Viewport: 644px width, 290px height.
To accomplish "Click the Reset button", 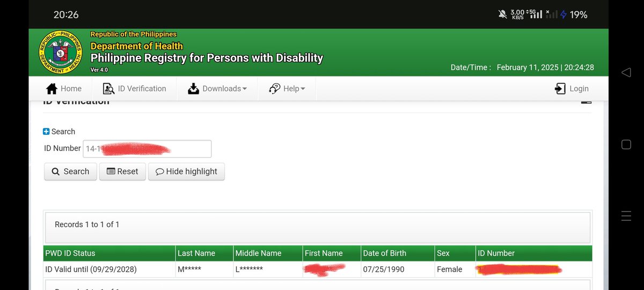I will point(122,171).
